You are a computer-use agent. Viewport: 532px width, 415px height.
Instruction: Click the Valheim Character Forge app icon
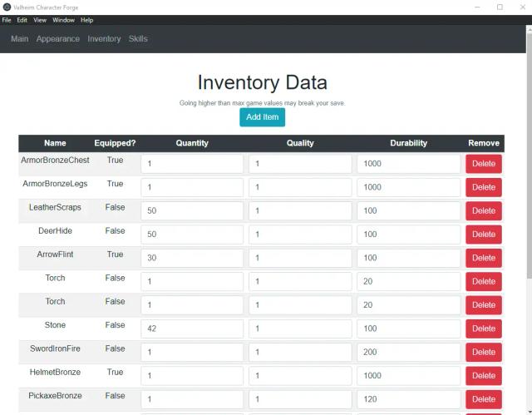7,7
